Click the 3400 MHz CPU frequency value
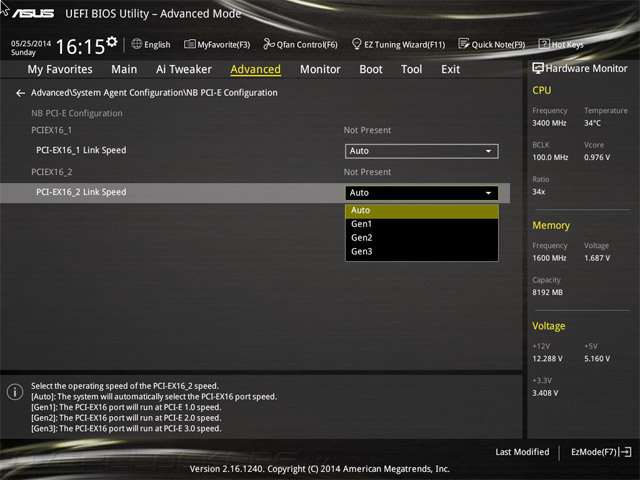The height and width of the screenshot is (480, 640). click(549, 123)
